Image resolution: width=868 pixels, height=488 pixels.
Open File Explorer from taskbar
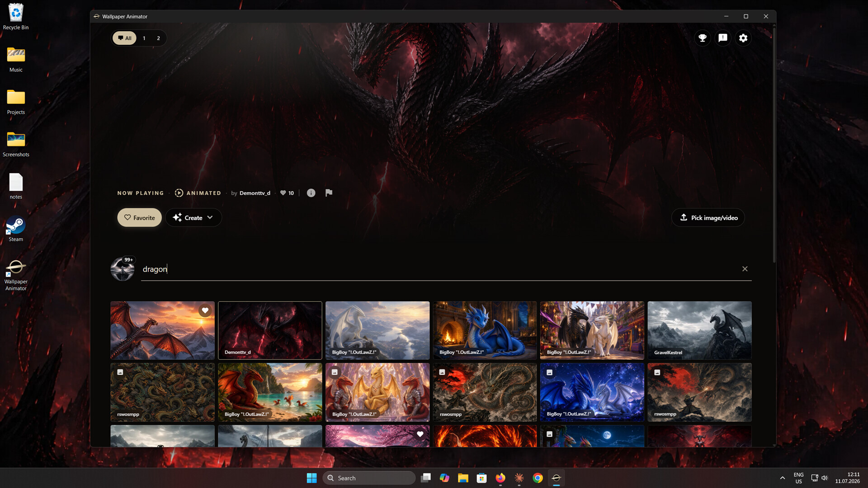click(463, 478)
